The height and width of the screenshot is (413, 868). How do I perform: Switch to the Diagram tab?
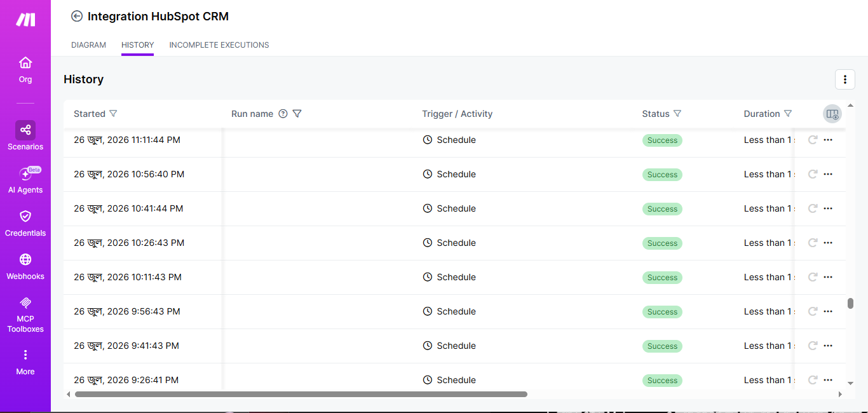click(x=88, y=45)
